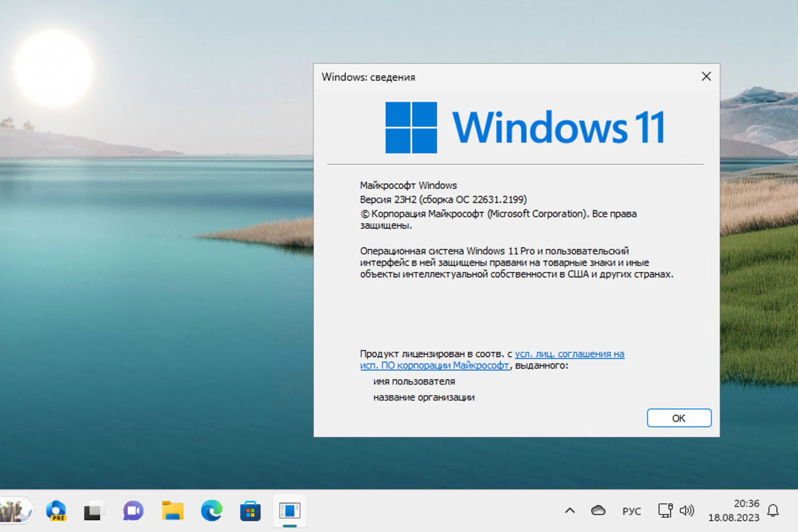Adjust sound level via speaker icon
The width and height of the screenshot is (798, 532).
click(687, 511)
